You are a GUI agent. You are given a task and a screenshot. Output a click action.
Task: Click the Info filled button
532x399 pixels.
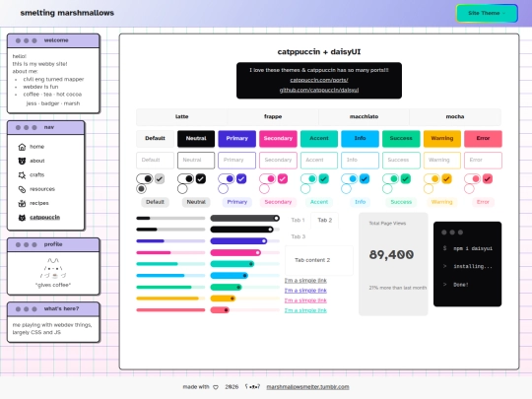pos(360,139)
